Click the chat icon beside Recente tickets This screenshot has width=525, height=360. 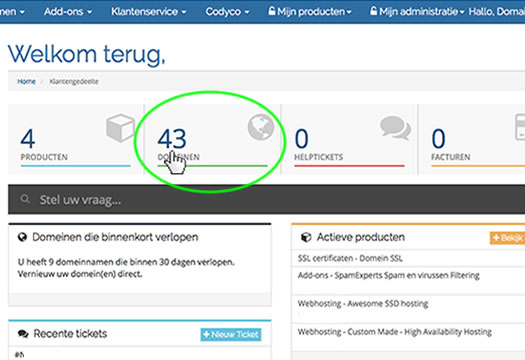click(23, 334)
